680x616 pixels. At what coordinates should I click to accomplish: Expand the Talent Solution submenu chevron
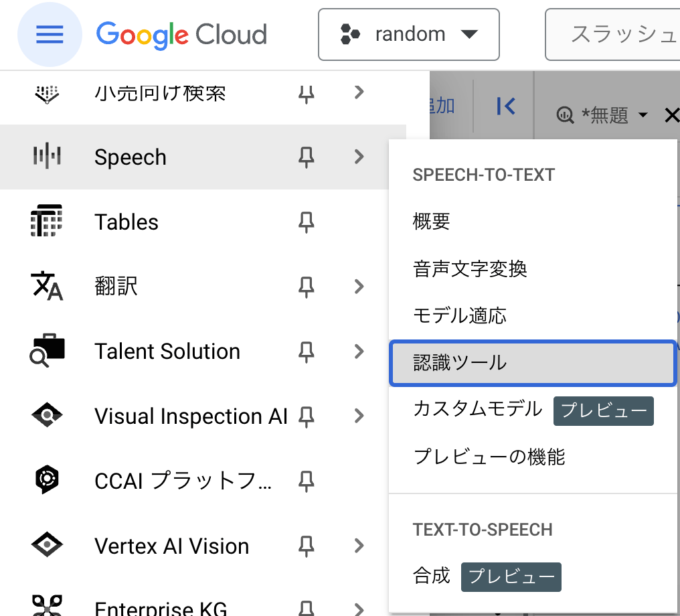(359, 351)
